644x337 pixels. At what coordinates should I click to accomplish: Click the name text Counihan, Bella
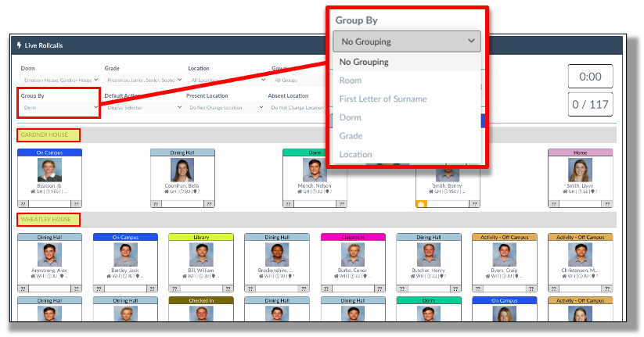coord(182,186)
